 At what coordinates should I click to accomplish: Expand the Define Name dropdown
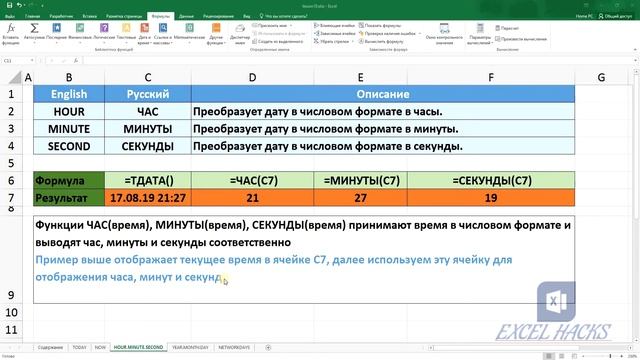291,25
